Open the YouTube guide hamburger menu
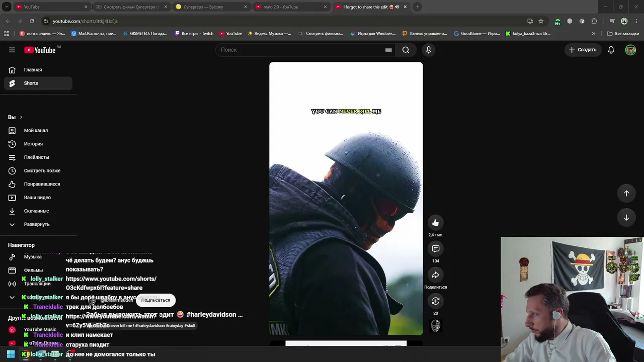The width and height of the screenshot is (644, 362). 12,50
